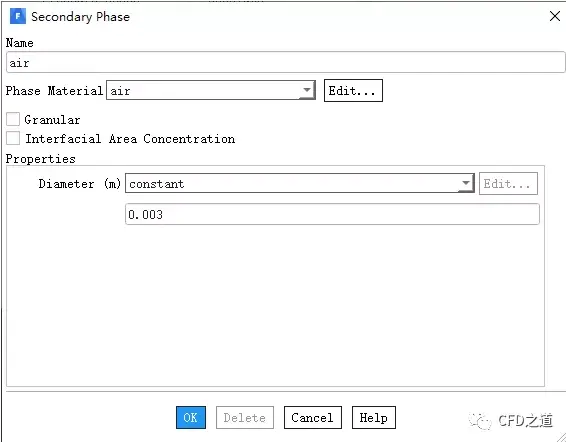The image size is (566, 442).
Task: Click the diameter value field showing 0.003
Action: (x=332, y=214)
